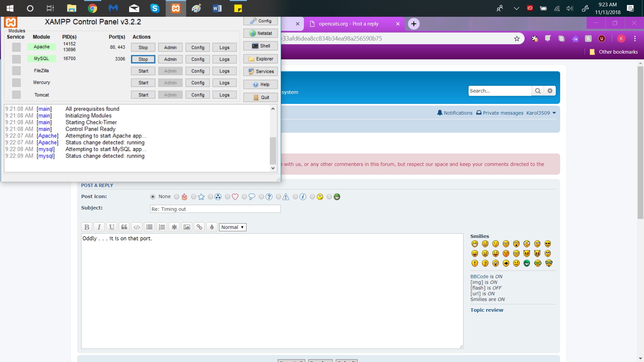Insert a quote block in the reply
Screen dimensions: 644x362
pyautogui.click(x=124, y=227)
